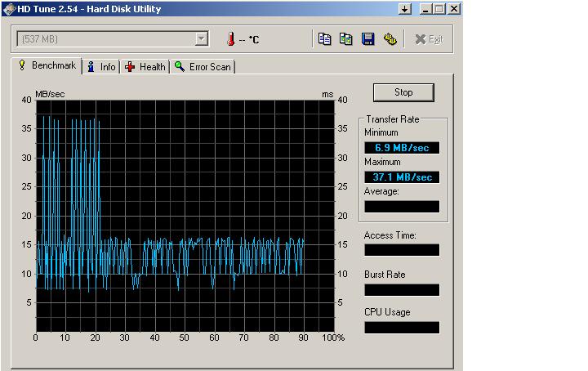Go to the Error Scan tab

[203, 67]
